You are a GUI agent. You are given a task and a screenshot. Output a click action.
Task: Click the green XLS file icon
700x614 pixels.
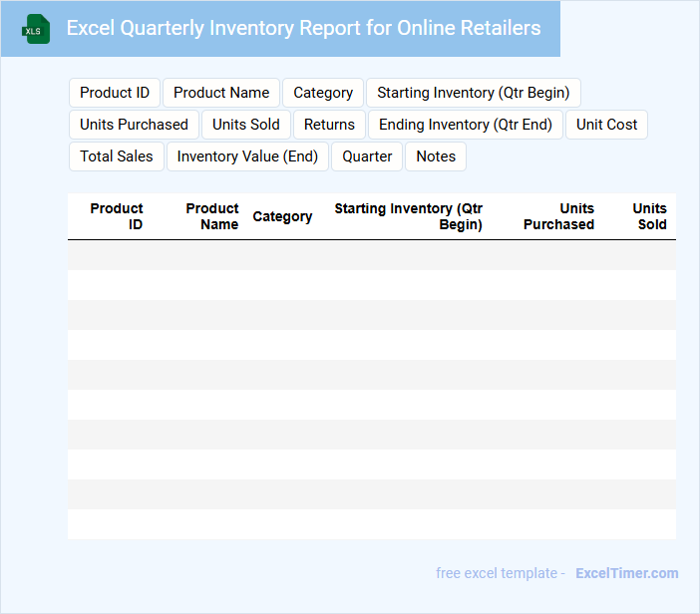coord(36,29)
